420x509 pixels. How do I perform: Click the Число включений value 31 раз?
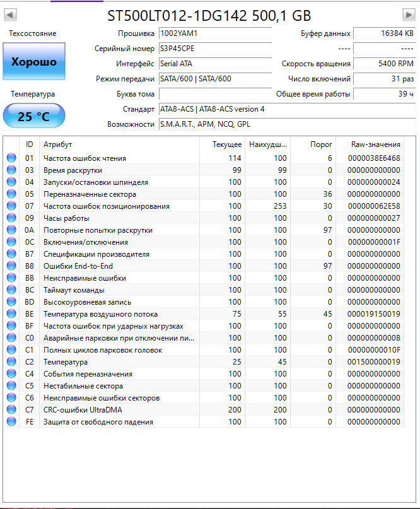pyautogui.click(x=384, y=79)
